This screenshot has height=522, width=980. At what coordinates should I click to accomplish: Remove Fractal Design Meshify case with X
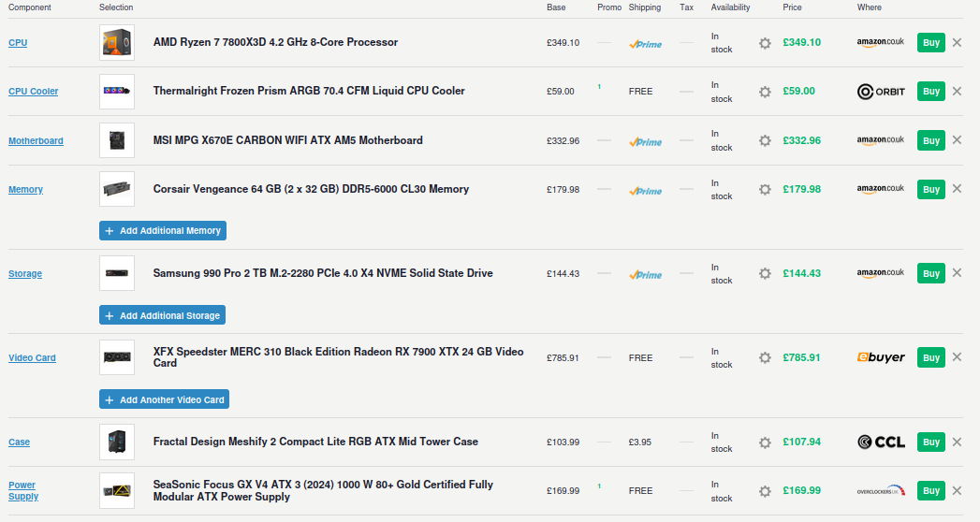tap(957, 442)
